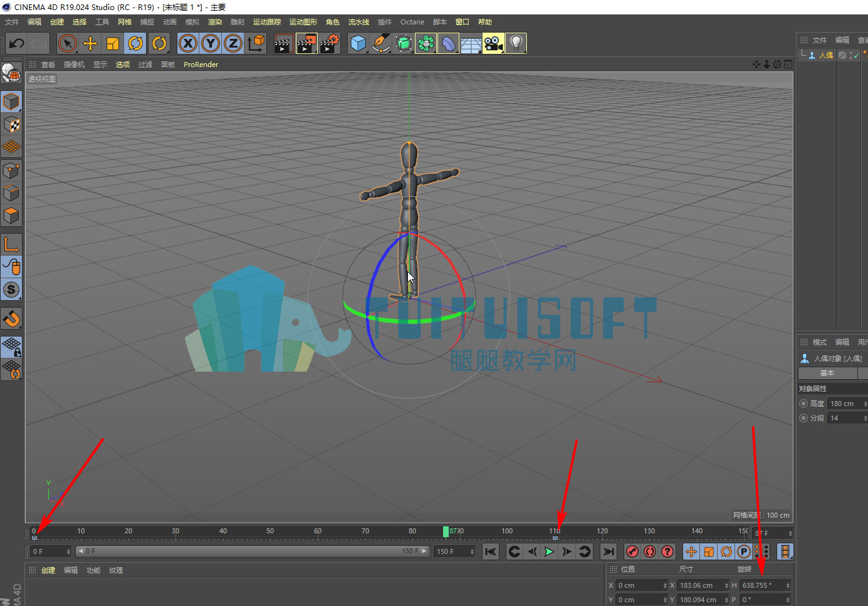Add a camera object from toolbar
Viewport: 868px width, 606px height.
493,44
